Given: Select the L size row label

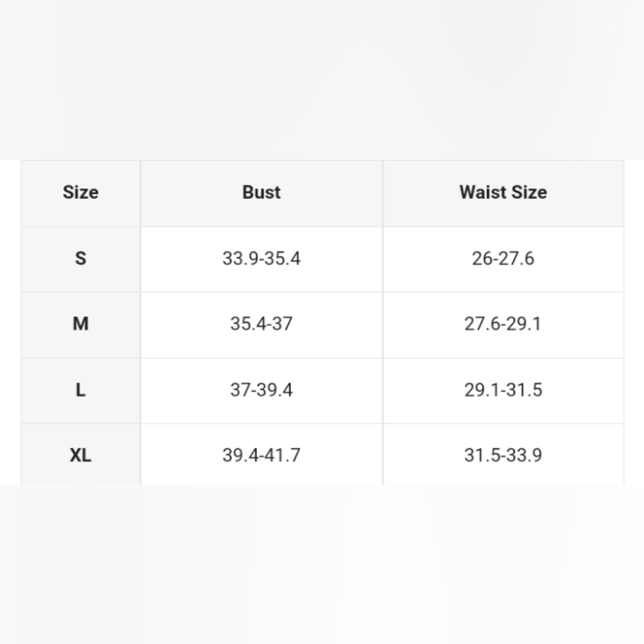Looking at the screenshot, I should (x=80, y=390).
